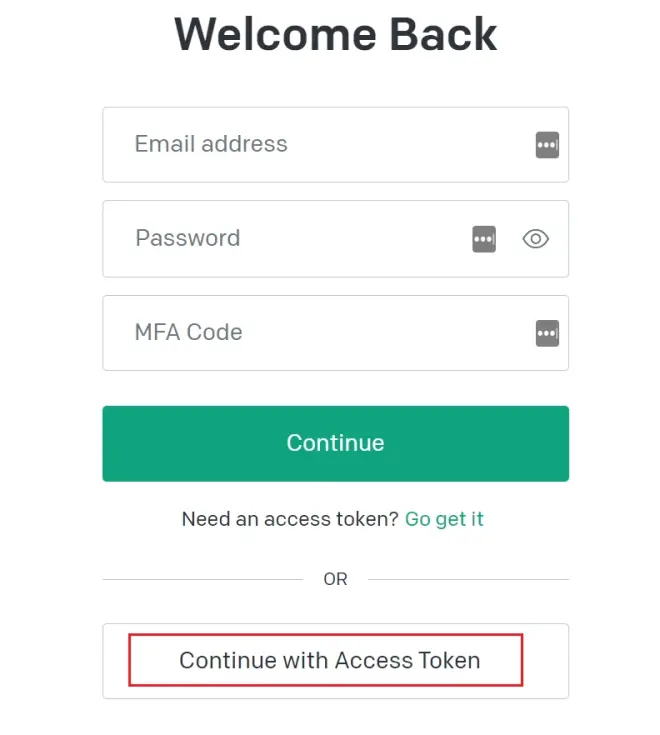Image resolution: width=660 pixels, height=735 pixels.
Task: Click the password manager icon in Email field
Action: [x=547, y=145]
